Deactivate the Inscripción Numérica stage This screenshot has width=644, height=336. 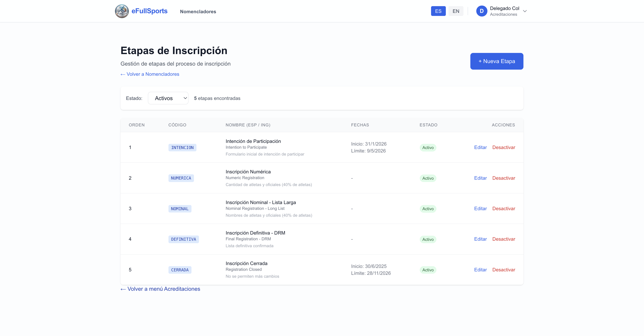(504, 178)
